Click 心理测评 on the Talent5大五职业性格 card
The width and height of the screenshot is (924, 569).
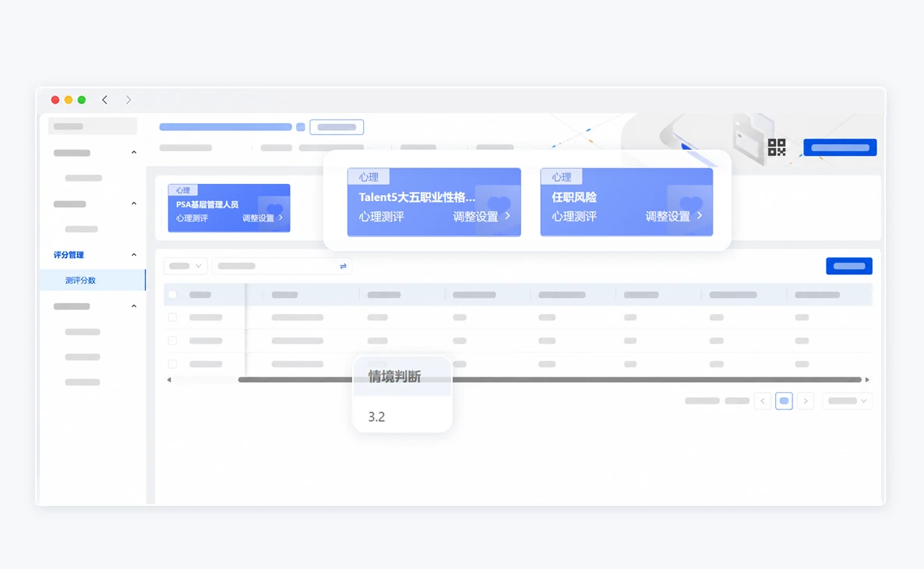coord(381,217)
